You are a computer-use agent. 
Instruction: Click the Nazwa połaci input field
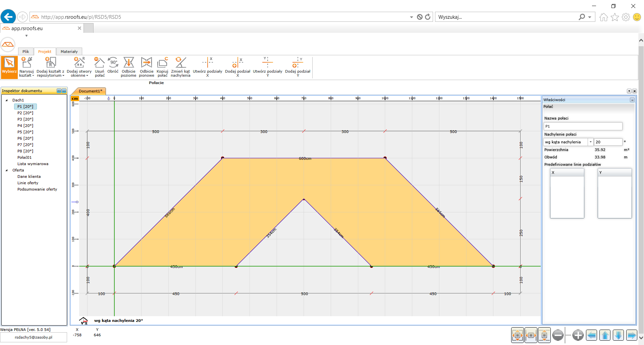(x=583, y=126)
